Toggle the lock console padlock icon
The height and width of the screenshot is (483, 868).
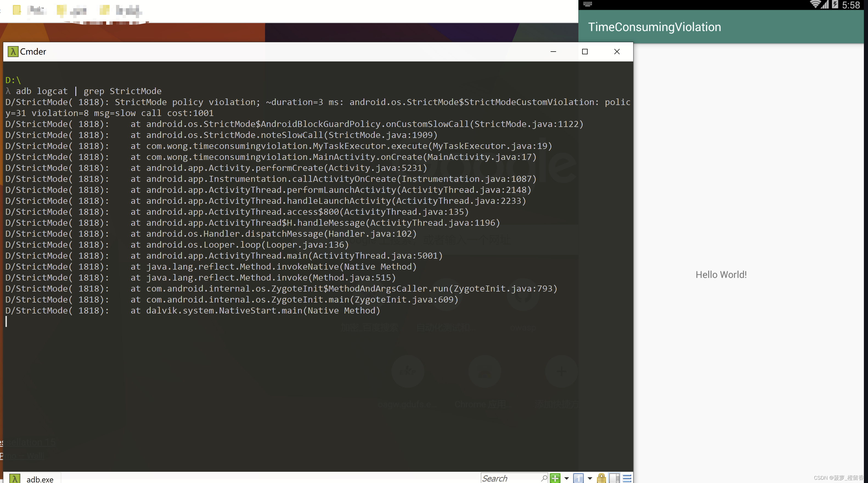click(601, 478)
